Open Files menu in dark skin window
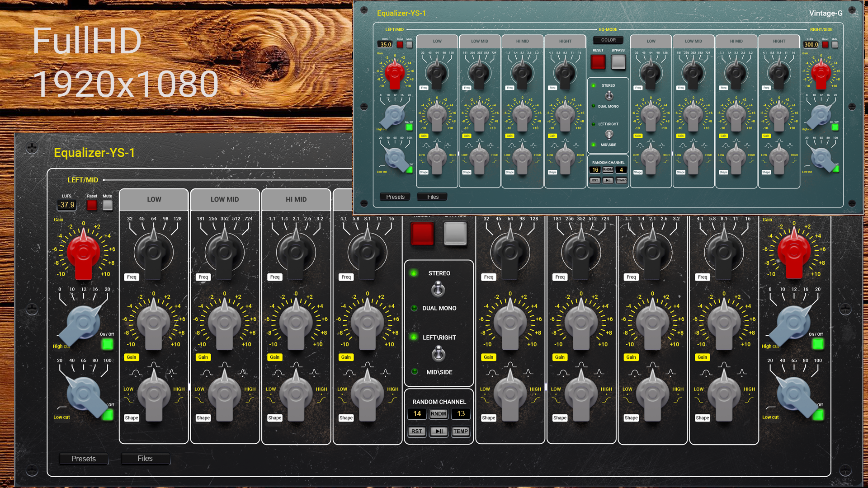Viewport: 868px width, 488px height. click(x=145, y=459)
